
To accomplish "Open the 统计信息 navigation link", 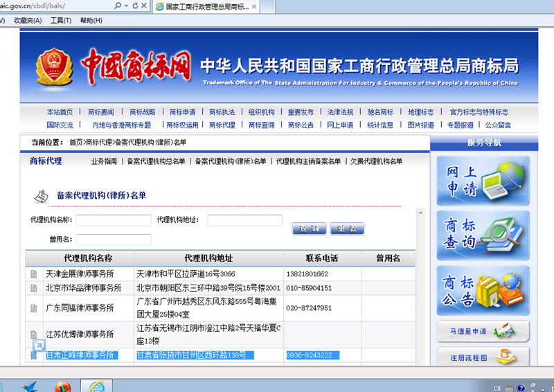I will [380, 125].
